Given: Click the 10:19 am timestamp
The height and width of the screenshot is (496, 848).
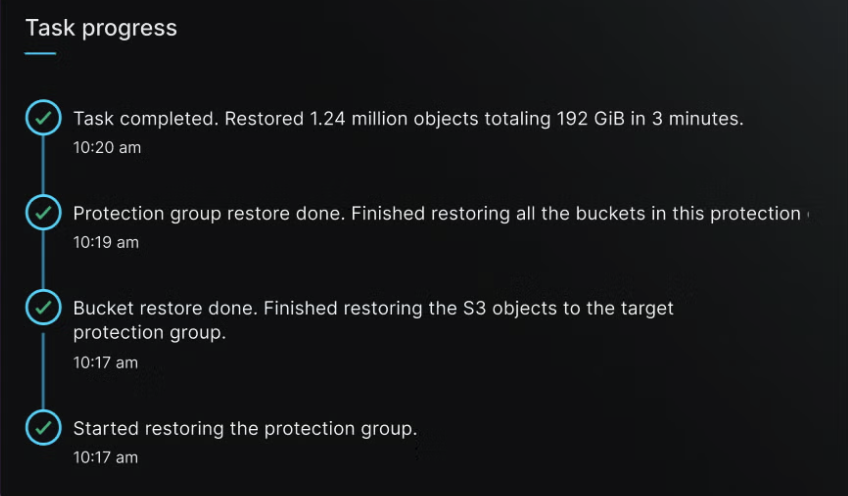Looking at the screenshot, I should (106, 242).
